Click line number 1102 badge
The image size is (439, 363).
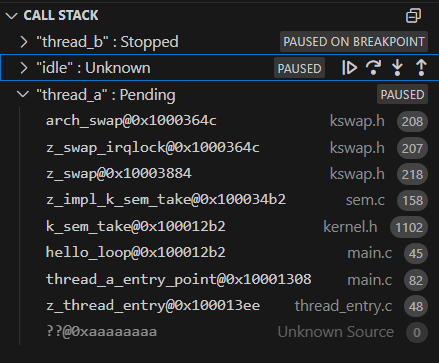click(x=409, y=227)
